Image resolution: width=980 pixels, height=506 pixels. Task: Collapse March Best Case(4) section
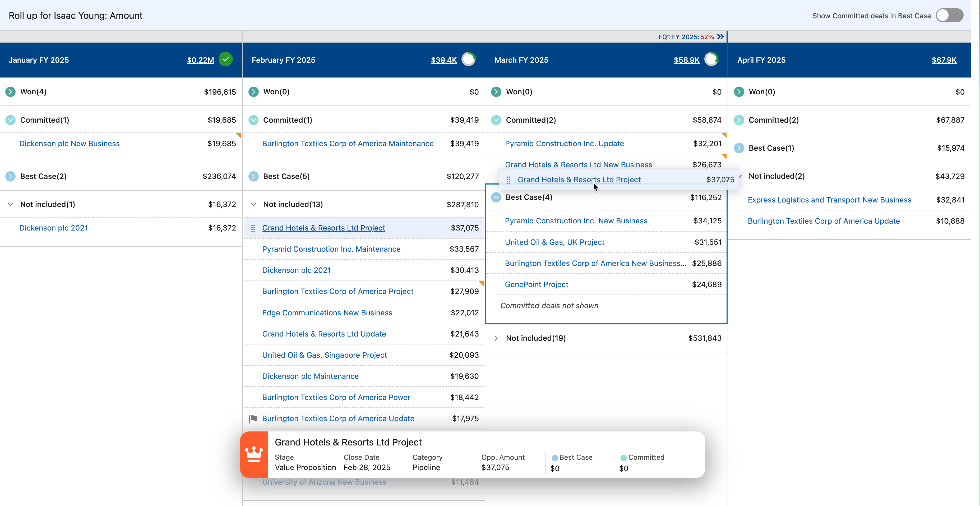point(496,197)
